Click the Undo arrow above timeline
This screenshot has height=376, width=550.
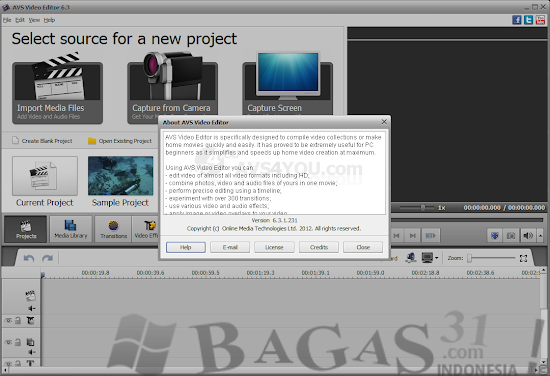pyautogui.click(x=29, y=258)
